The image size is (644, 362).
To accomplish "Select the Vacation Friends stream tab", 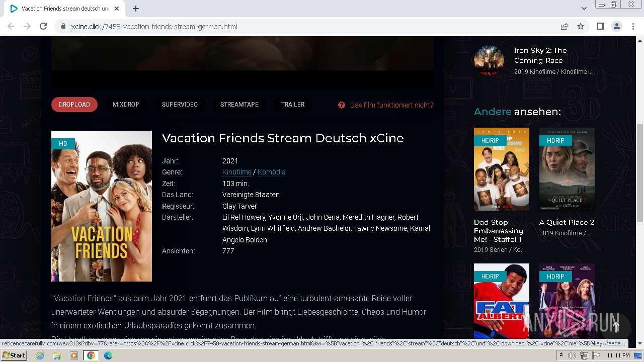I will pos(64,9).
